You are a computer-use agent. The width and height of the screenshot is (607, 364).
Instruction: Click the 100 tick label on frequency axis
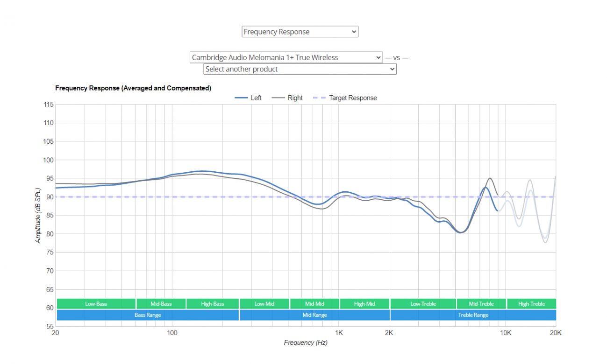172,333
